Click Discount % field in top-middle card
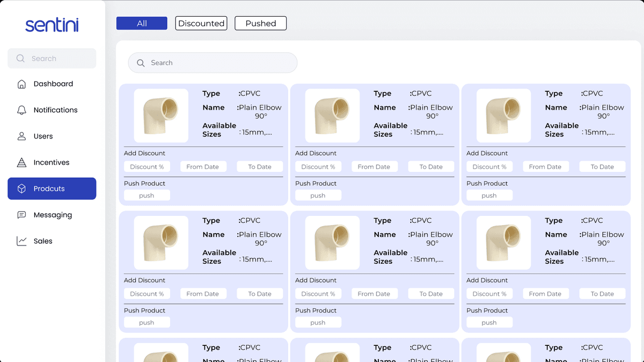Image resolution: width=644 pixels, height=362 pixels. tap(318, 166)
